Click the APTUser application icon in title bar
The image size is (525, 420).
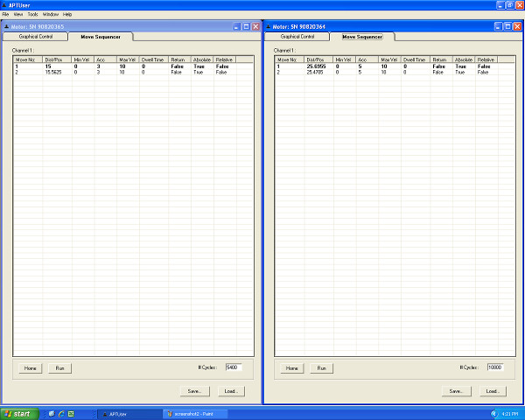coord(4,4)
